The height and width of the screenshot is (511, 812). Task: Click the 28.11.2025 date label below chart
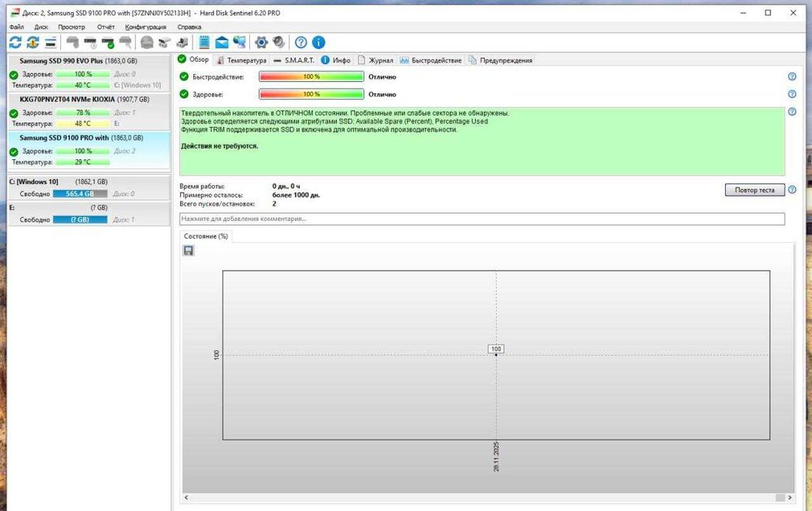496,457
